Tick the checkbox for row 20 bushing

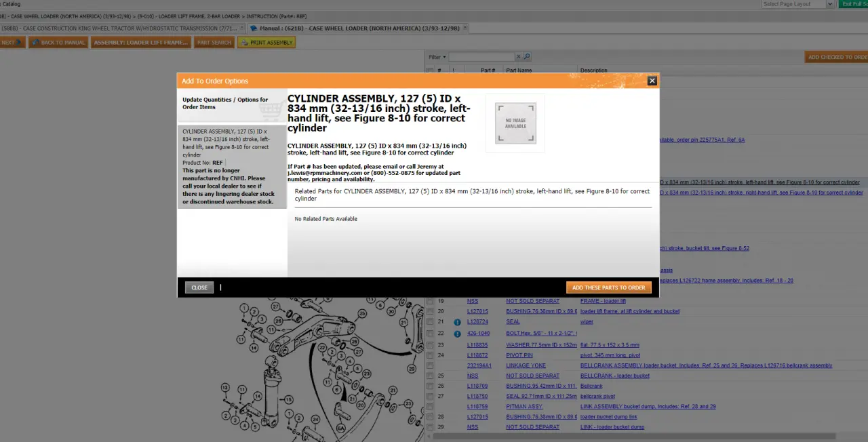coord(430,311)
